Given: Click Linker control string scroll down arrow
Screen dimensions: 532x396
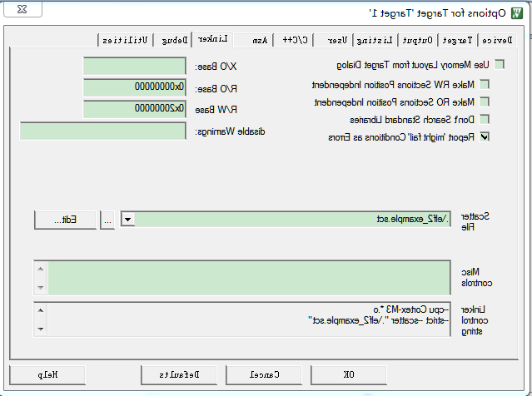Looking at the screenshot, I should [x=40, y=329].
